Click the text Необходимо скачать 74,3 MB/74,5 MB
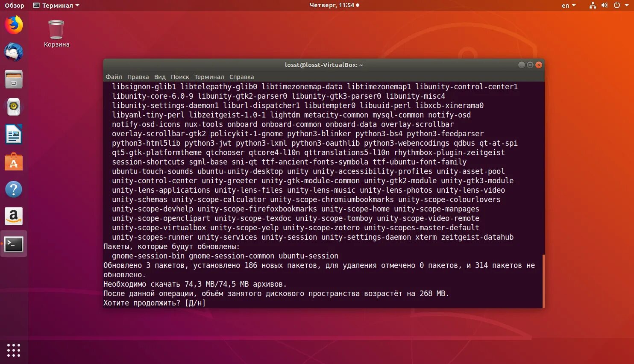Screen dimensions: 634x364 click(176, 284)
